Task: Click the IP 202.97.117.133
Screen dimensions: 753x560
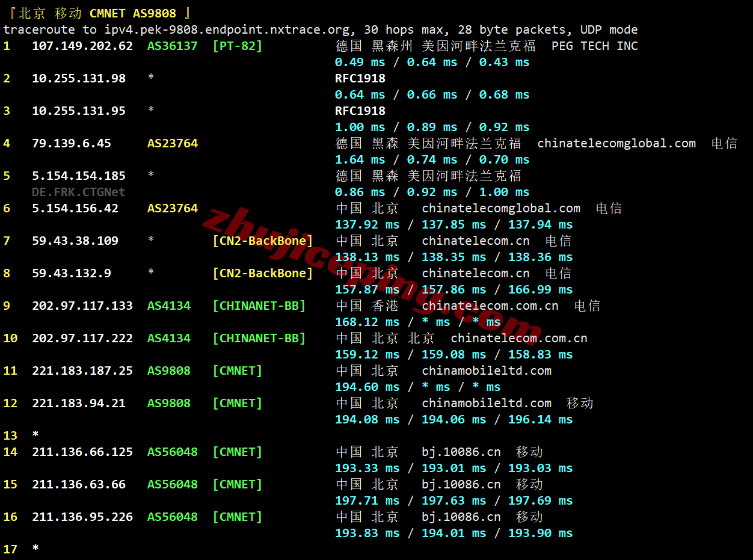Action: coord(82,306)
